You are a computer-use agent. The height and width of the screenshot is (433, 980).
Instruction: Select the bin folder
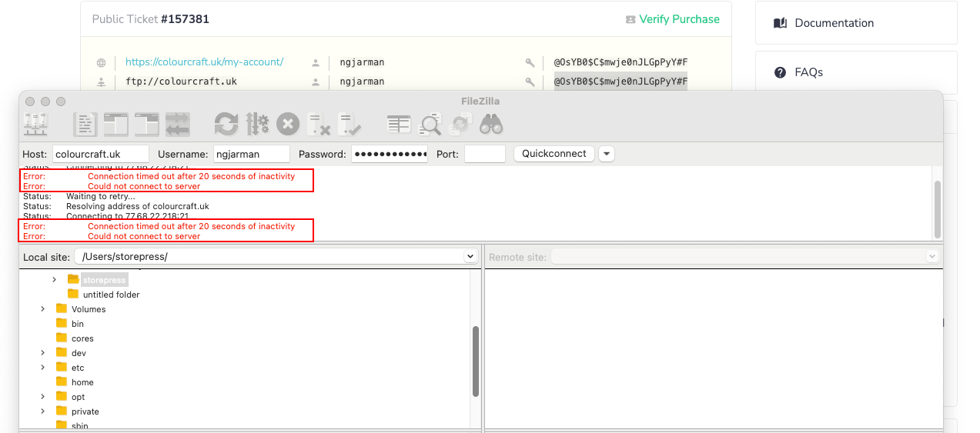click(x=77, y=324)
